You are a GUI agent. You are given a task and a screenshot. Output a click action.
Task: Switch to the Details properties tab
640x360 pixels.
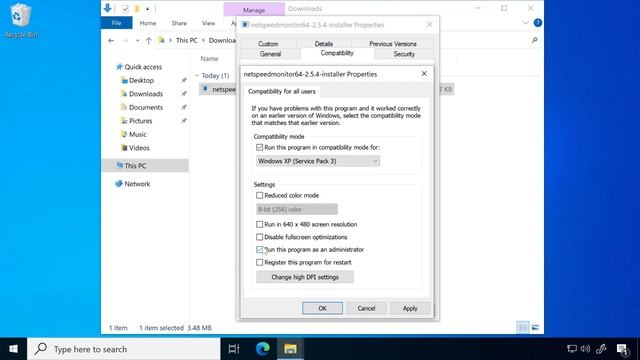(x=324, y=44)
